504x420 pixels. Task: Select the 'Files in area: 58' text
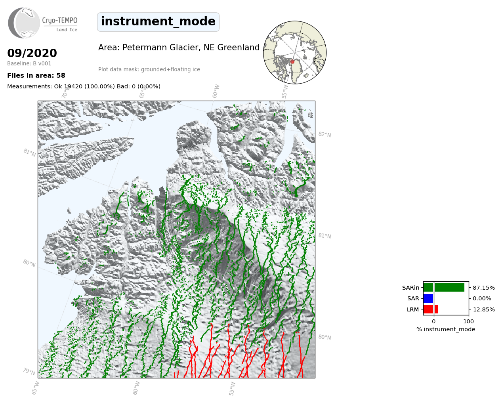coord(36,76)
